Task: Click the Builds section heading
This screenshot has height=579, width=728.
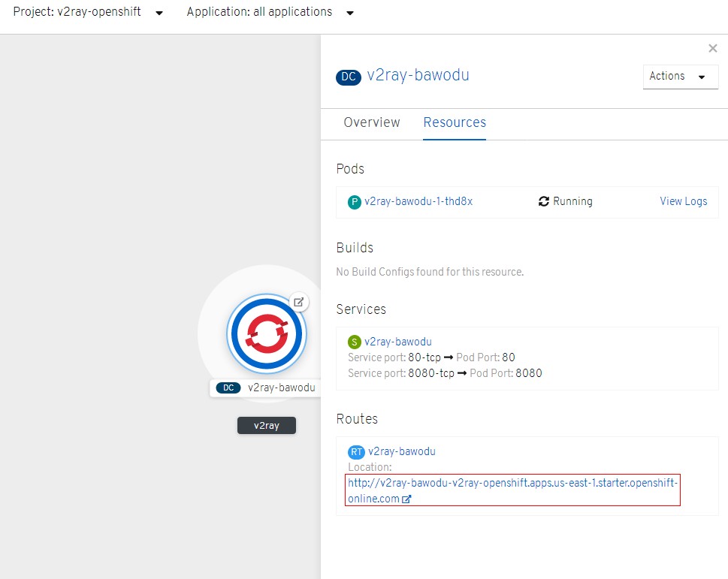Action: coord(355,248)
